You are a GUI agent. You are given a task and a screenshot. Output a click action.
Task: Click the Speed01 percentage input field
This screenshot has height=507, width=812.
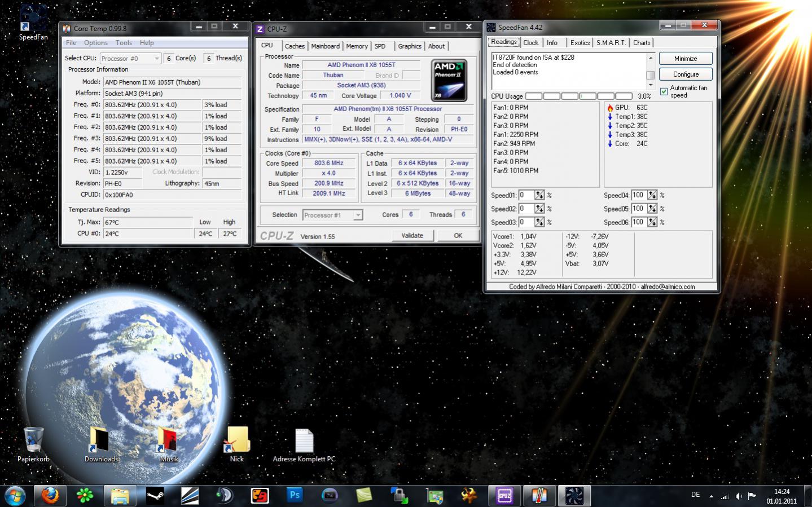526,195
